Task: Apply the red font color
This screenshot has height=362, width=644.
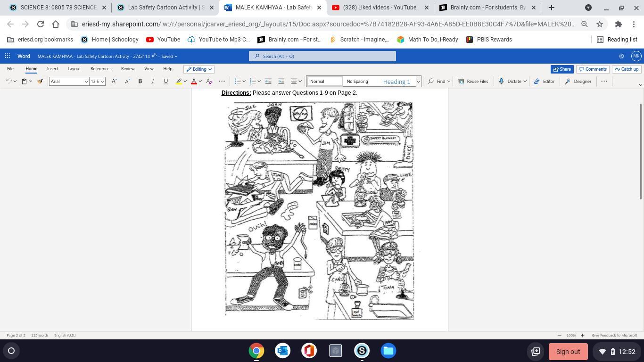Action: 194,82
